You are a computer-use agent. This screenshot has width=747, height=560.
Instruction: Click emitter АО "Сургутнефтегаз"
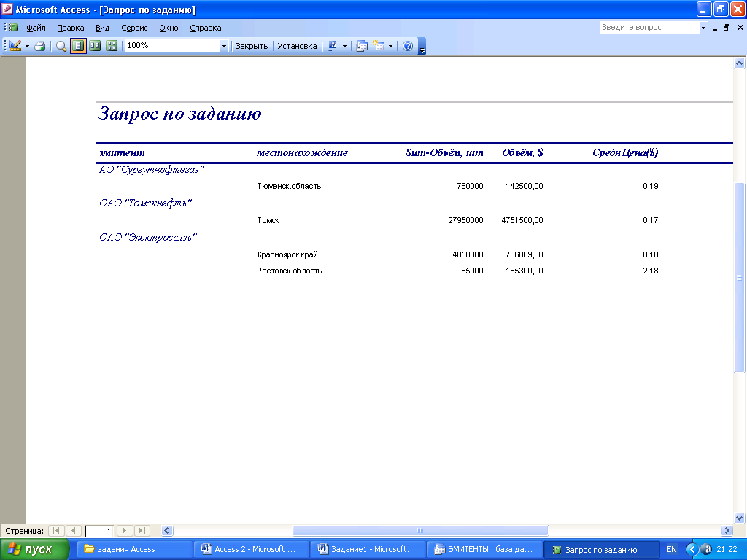(152, 169)
